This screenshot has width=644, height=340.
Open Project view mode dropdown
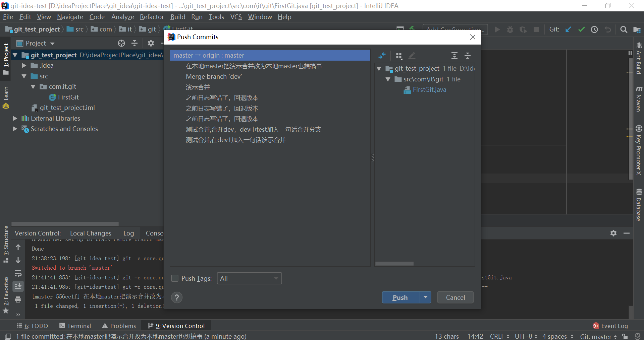click(52, 44)
